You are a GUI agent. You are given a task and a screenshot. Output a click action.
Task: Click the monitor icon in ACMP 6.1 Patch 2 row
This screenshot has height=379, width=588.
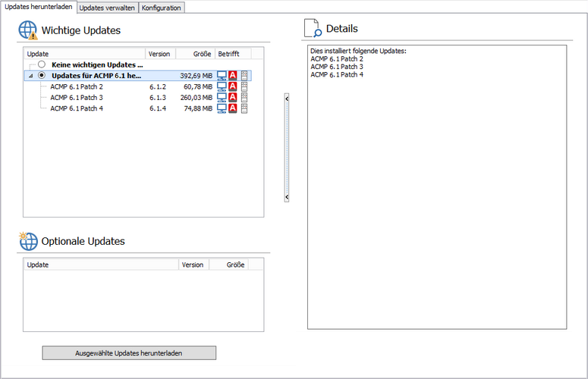222,86
